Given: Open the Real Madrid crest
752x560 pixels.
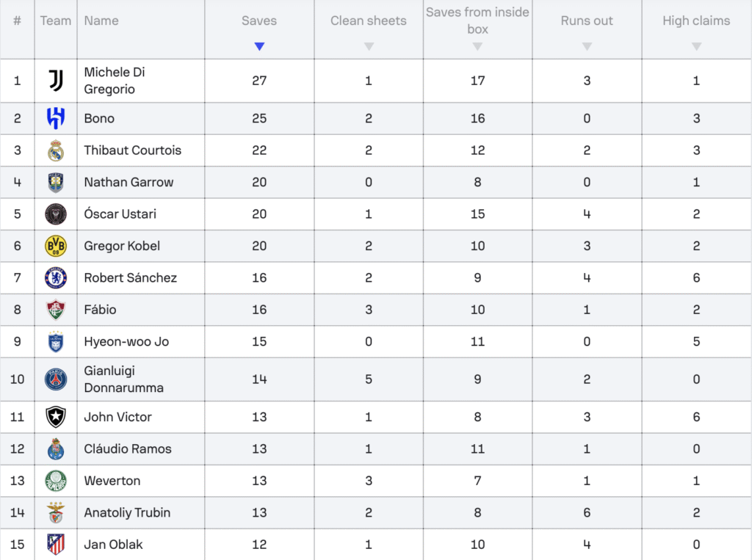Looking at the screenshot, I should point(56,150).
